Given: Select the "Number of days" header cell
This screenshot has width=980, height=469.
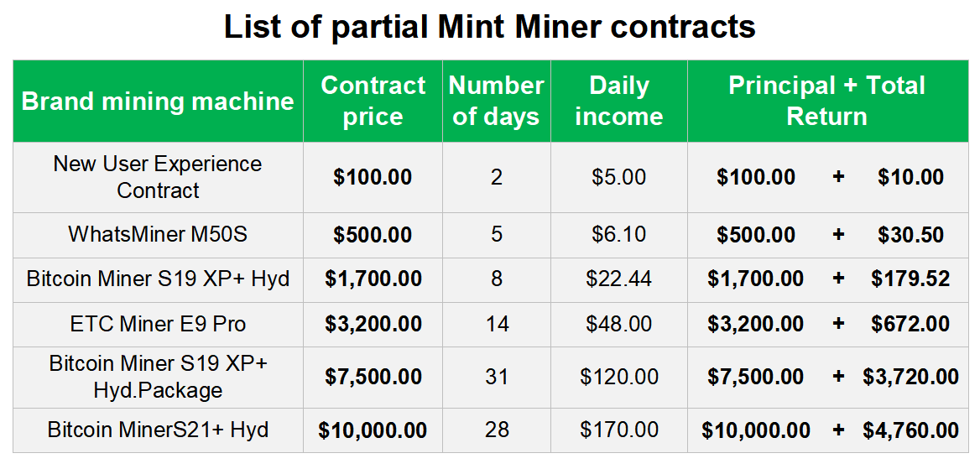Looking at the screenshot, I should [x=496, y=101].
